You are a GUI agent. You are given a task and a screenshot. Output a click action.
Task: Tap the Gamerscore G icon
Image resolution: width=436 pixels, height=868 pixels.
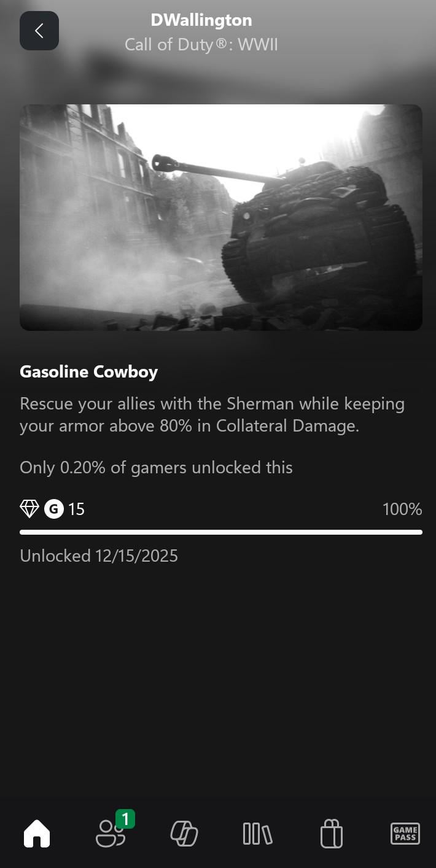(x=54, y=509)
